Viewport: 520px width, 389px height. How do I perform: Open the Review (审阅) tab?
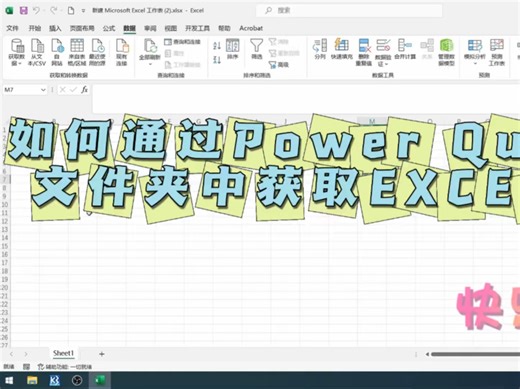pos(150,28)
